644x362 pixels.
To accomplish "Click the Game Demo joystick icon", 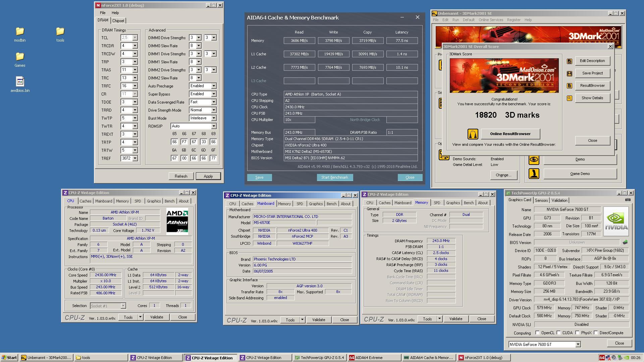I will click(x=534, y=174).
